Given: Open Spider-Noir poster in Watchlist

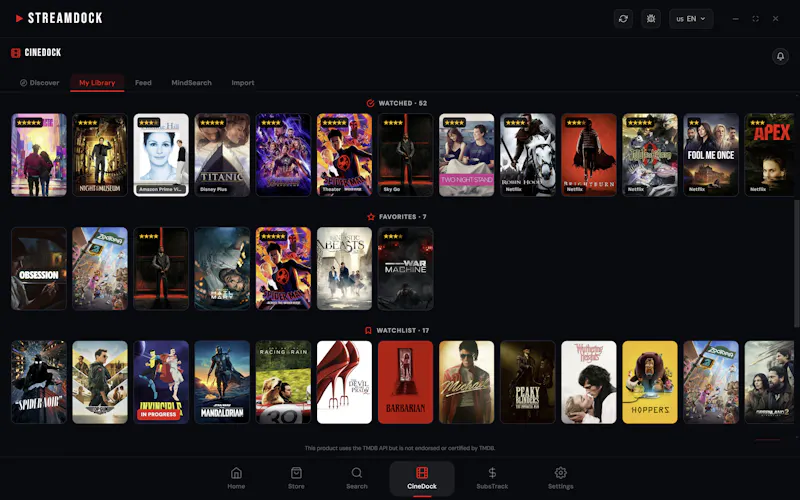Looking at the screenshot, I should [39, 382].
